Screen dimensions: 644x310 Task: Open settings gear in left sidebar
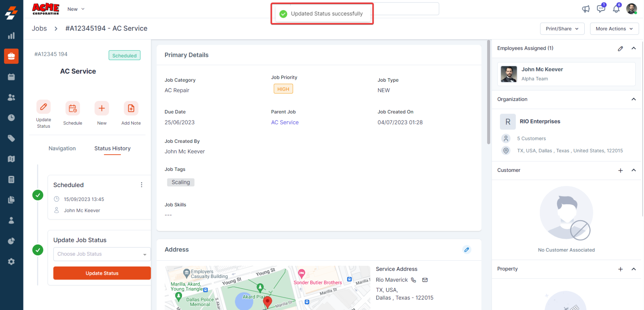(x=12, y=261)
